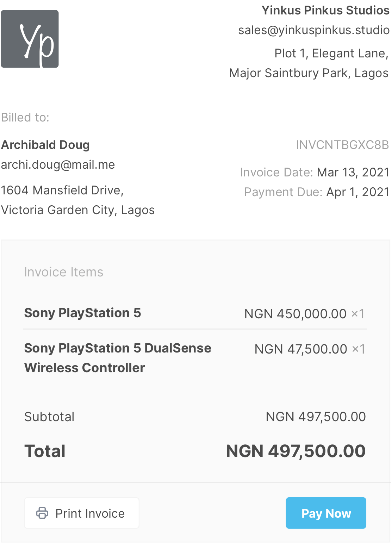This screenshot has height=543, width=392.
Task: Click the divider line between invoice items
Action: click(x=195, y=329)
